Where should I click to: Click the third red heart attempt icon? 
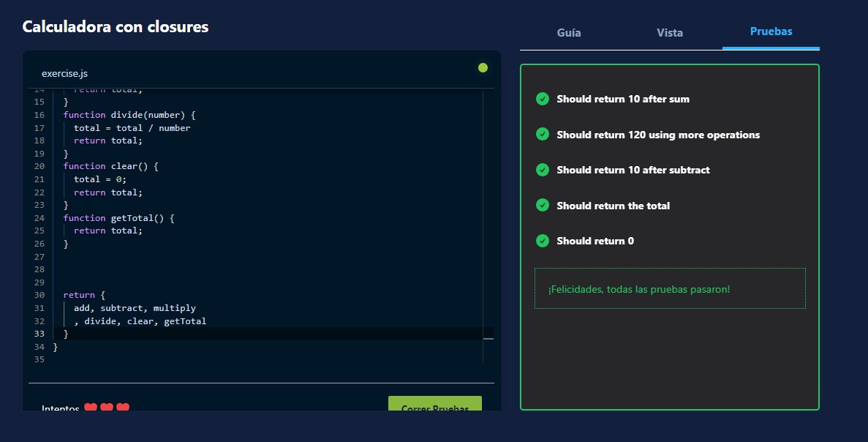pyautogui.click(x=123, y=407)
